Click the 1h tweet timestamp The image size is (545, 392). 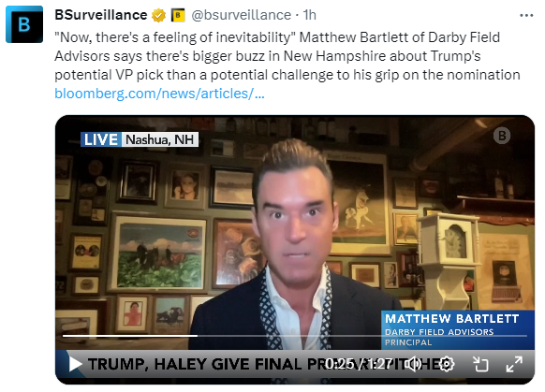(309, 15)
